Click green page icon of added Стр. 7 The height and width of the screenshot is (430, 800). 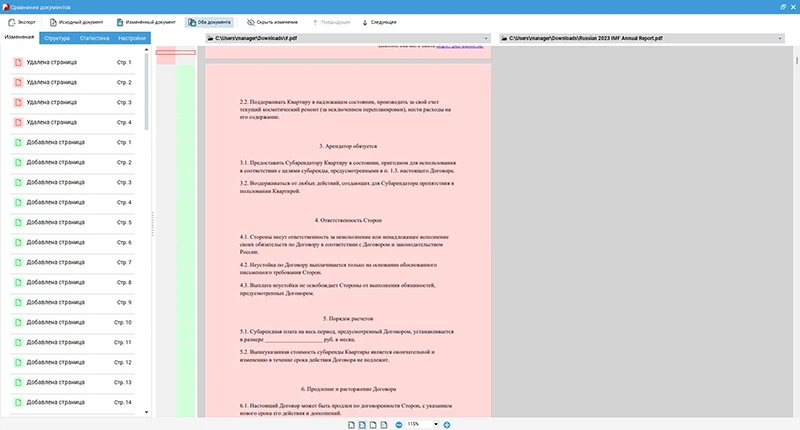click(18, 262)
